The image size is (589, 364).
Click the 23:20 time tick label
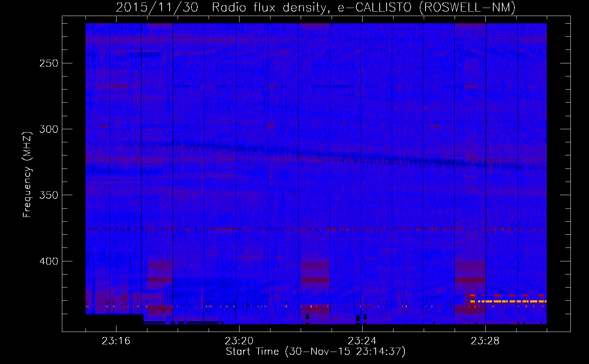(239, 341)
